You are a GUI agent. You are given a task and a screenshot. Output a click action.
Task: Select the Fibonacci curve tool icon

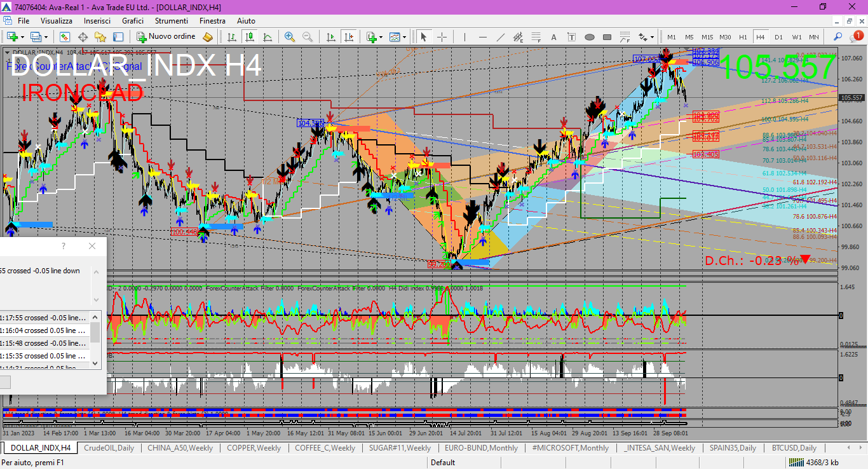click(x=625, y=37)
